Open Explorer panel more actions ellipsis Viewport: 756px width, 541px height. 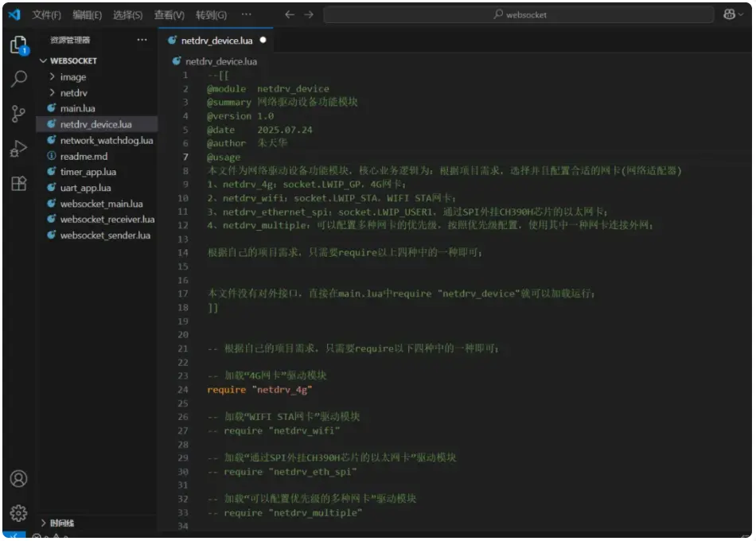click(142, 40)
